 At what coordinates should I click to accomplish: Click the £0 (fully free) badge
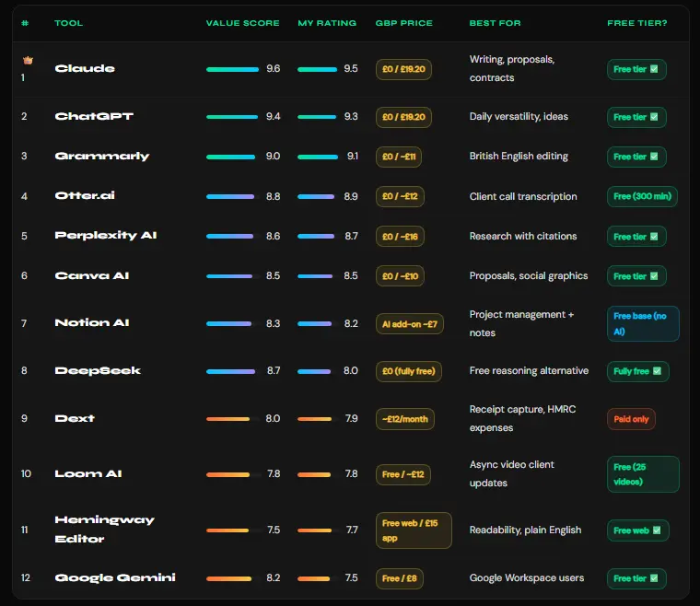pos(408,371)
